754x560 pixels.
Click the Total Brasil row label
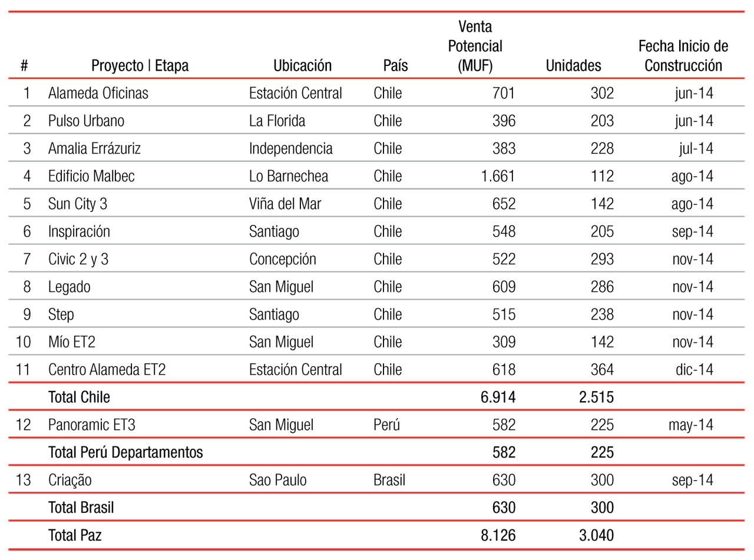[81, 508]
